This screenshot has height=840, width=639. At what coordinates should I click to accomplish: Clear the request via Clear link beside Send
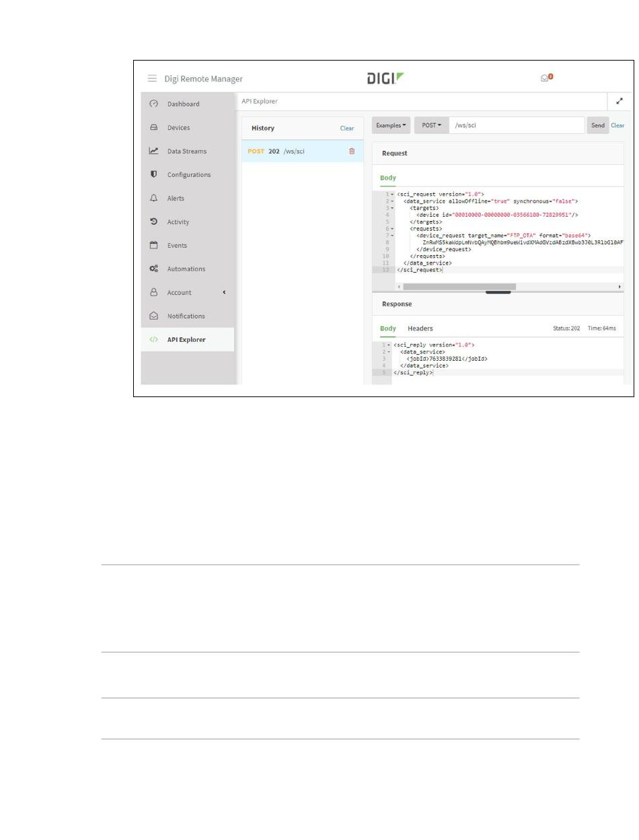(x=617, y=125)
